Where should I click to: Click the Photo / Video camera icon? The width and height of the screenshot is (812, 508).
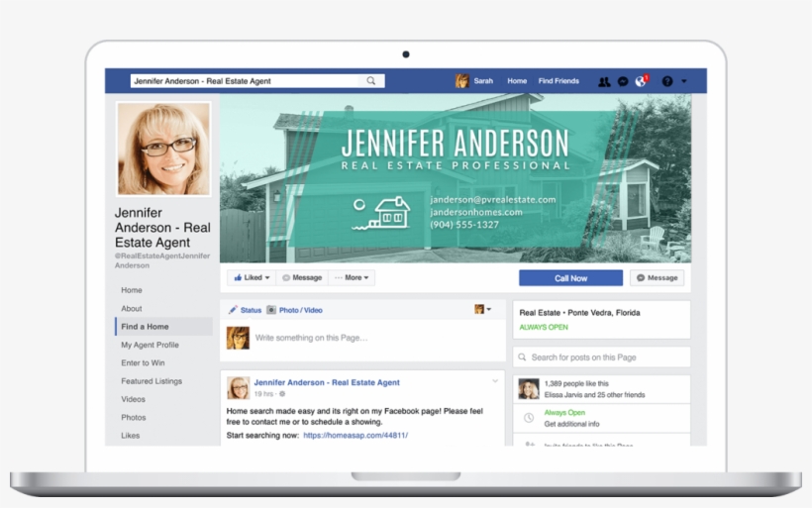[x=271, y=310]
